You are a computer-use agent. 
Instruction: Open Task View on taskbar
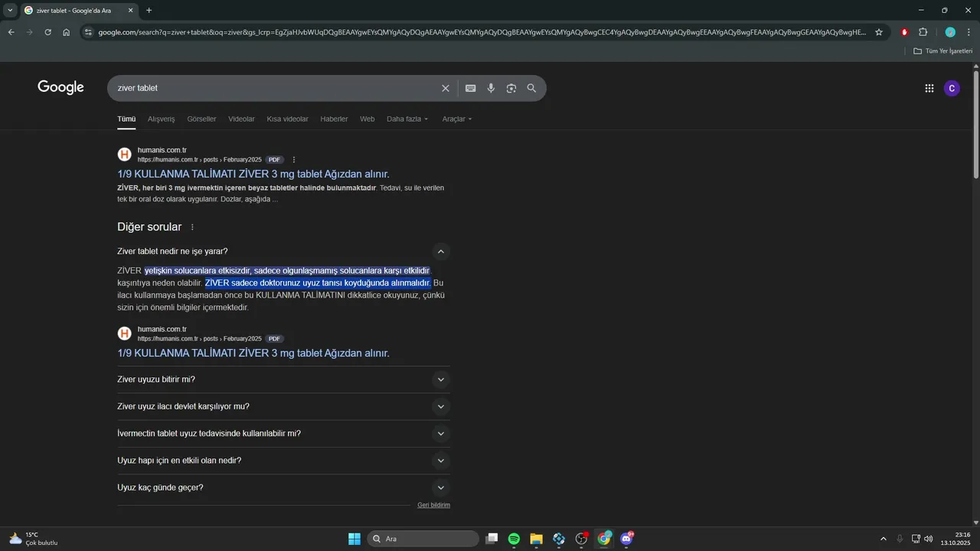(x=492, y=539)
